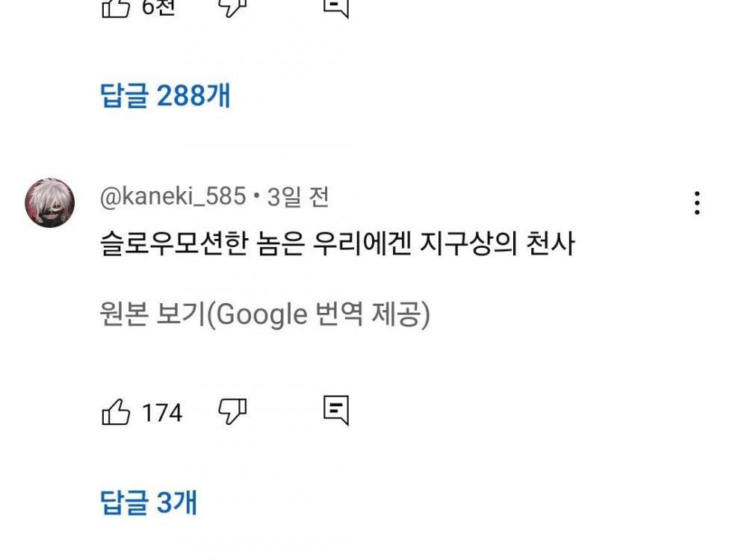Click the 174 like count
Screen dimensions: 747x560
coord(162,412)
